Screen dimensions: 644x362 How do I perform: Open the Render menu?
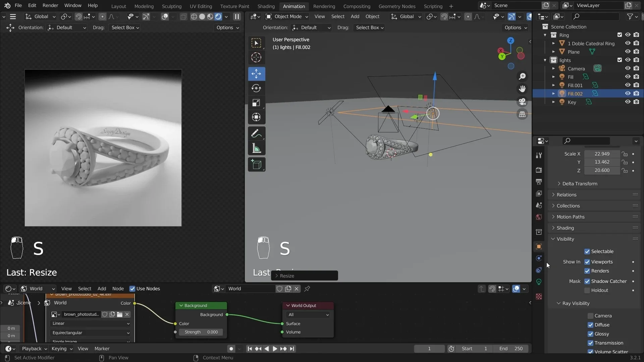click(50, 6)
